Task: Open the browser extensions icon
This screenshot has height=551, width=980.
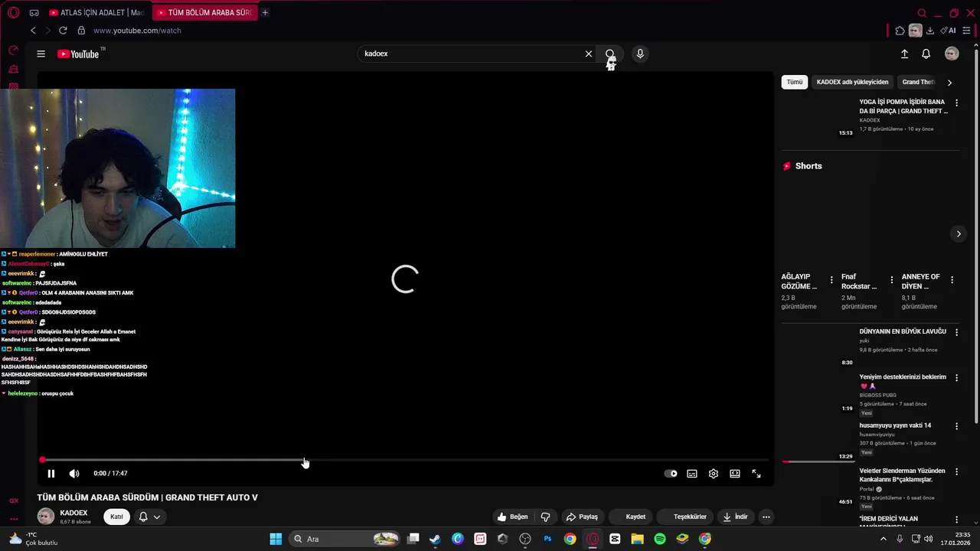Action: click(x=900, y=31)
